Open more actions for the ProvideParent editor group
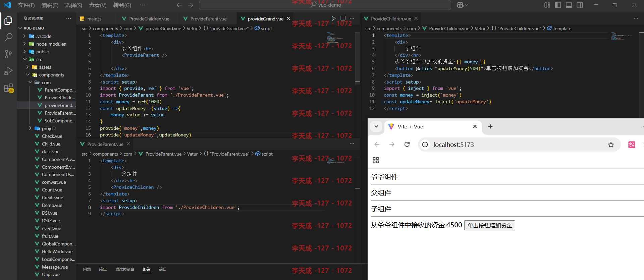Viewport: 644px width, 280px height. [352, 144]
